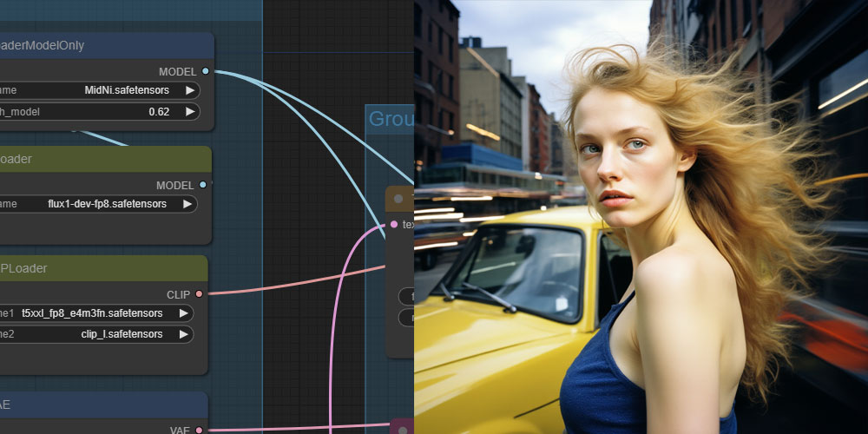Click the pink text input connector dot
Viewport: 868px width, 434px height.
point(393,224)
